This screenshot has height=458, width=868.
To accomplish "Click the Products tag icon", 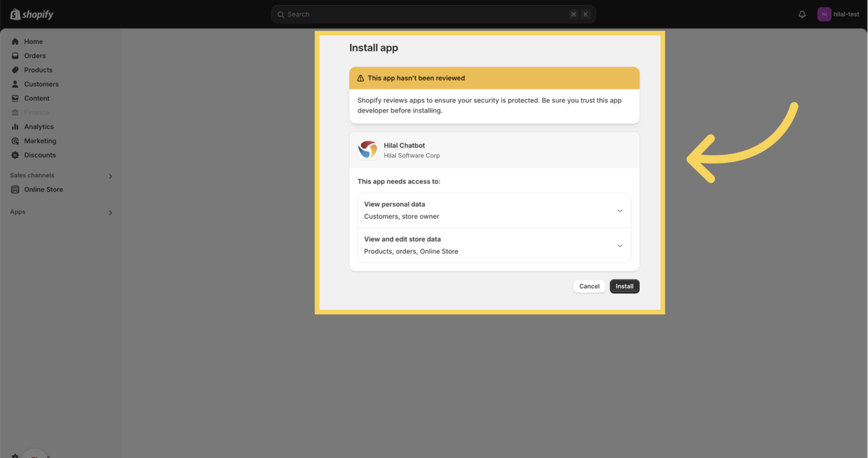I will coord(15,70).
